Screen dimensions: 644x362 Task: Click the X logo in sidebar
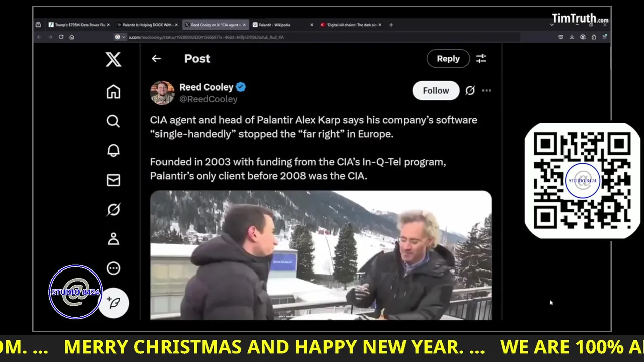[x=113, y=59]
